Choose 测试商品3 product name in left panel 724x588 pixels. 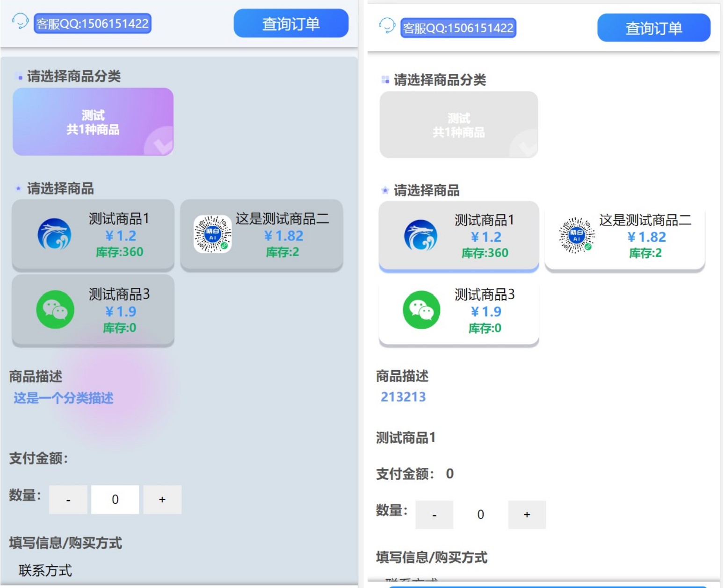[119, 294]
